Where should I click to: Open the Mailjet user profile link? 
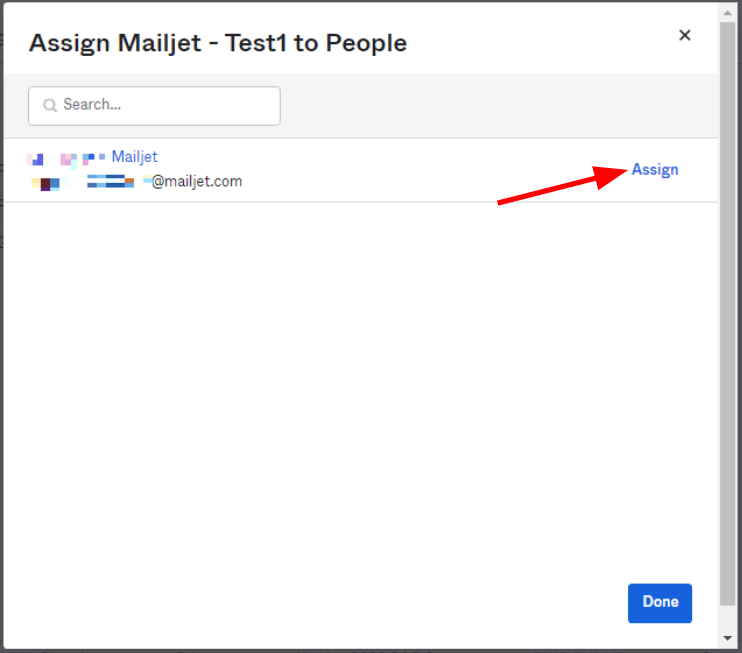coord(134,157)
